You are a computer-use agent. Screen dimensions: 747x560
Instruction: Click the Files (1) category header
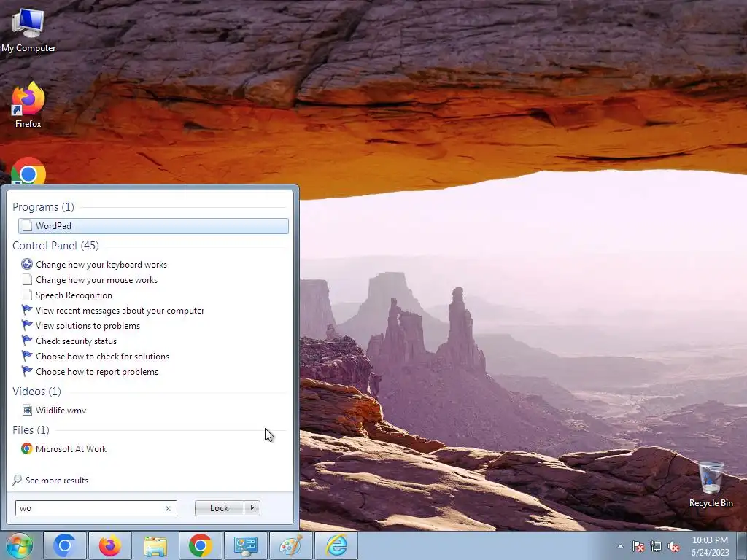click(31, 429)
